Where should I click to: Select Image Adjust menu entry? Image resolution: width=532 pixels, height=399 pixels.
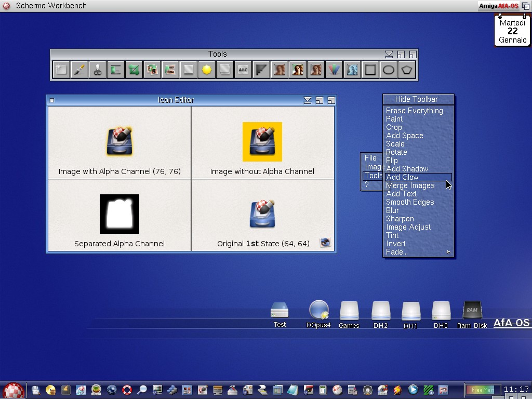[408, 227]
